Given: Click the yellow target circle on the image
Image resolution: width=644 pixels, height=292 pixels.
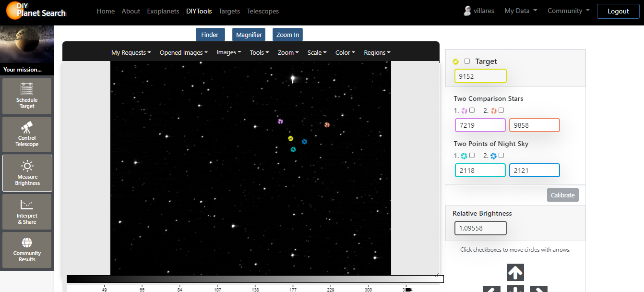Looking at the screenshot, I should [x=290, y=138].
